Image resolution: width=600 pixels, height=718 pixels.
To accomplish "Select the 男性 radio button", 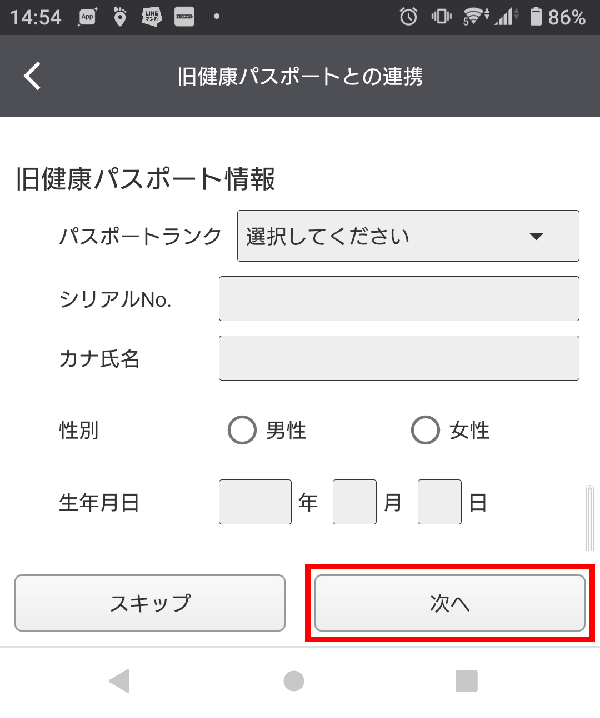I will [x=242, y=430].
